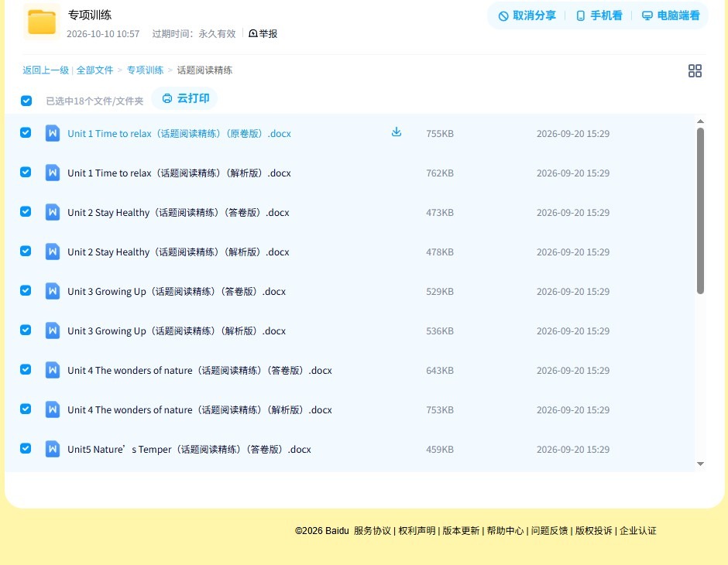This screenshot has height=565, width=728.
Task: Uncheck Unit 1 Time to relax 原卷版 checkbox
Action: point(26,132)
